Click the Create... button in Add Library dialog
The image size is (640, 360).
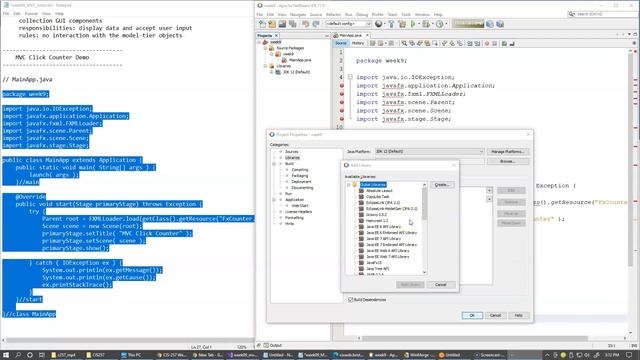(442, 185)
